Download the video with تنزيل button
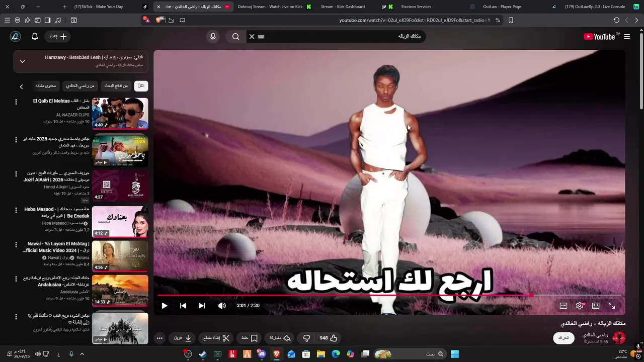 183,338
